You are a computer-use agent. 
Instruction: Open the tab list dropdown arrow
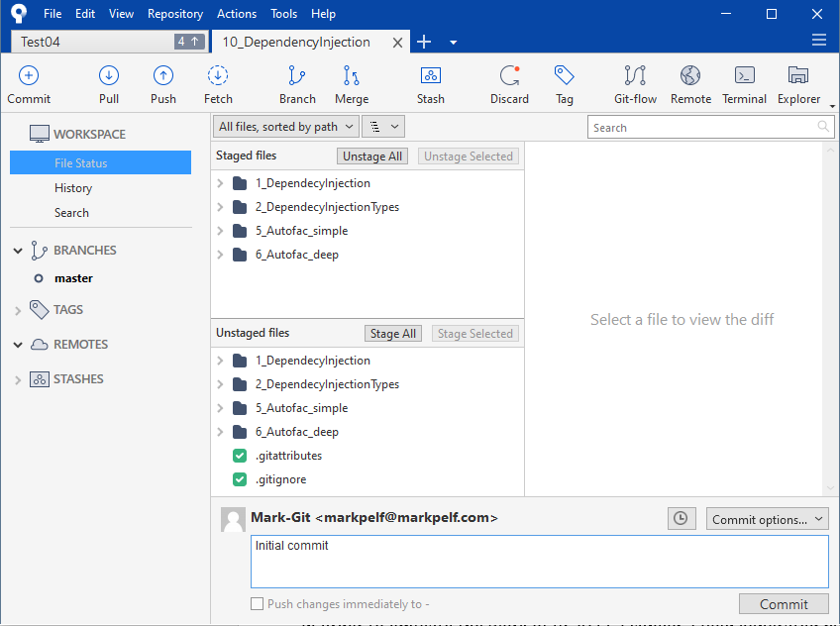(x=454, y=43)
